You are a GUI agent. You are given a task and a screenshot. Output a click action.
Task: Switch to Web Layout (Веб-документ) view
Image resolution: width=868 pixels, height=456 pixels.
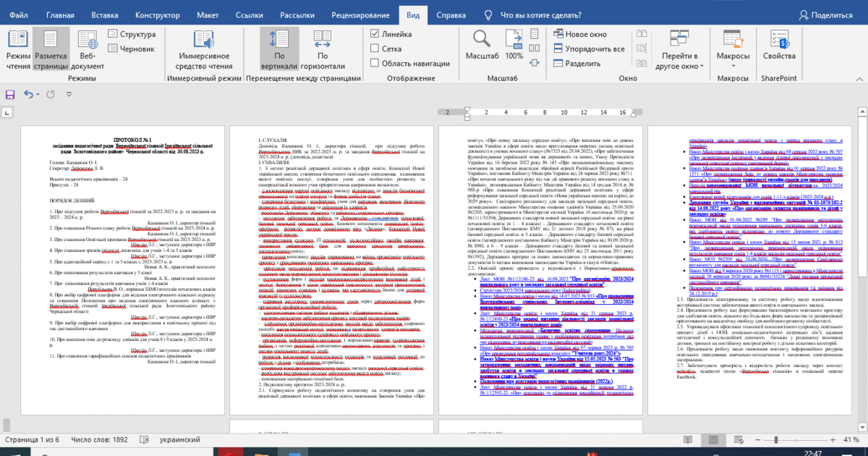88,49
